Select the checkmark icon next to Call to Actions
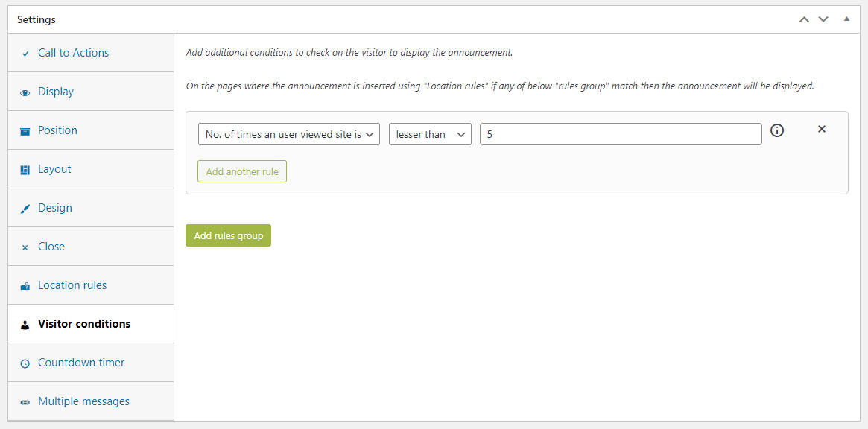 [x=25, y=53]
